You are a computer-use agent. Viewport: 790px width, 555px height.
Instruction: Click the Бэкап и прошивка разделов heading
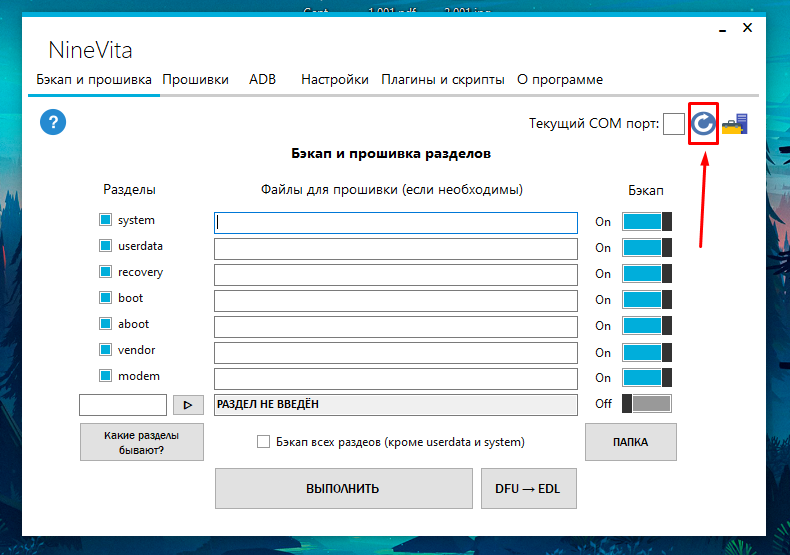click(x=391, y=154)
